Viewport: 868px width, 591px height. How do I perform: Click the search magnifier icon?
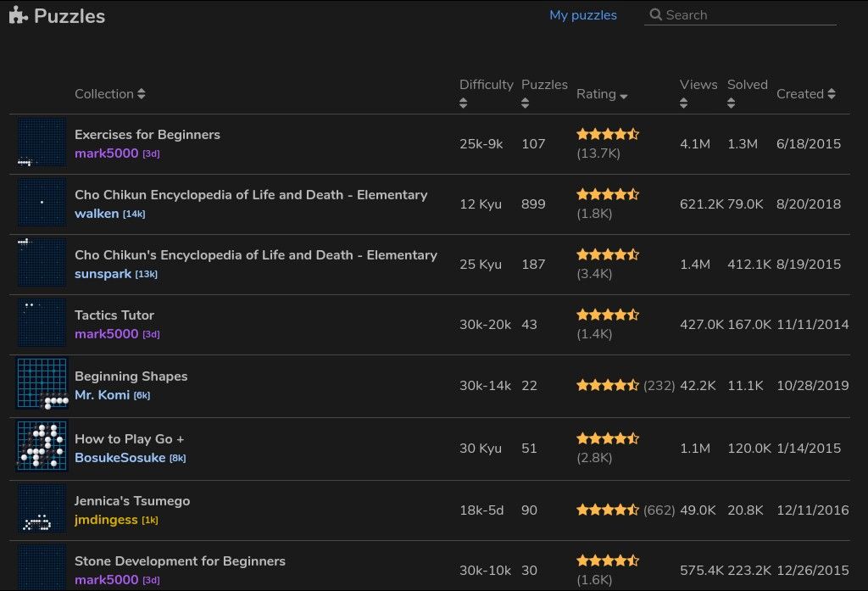coord(655,15)
